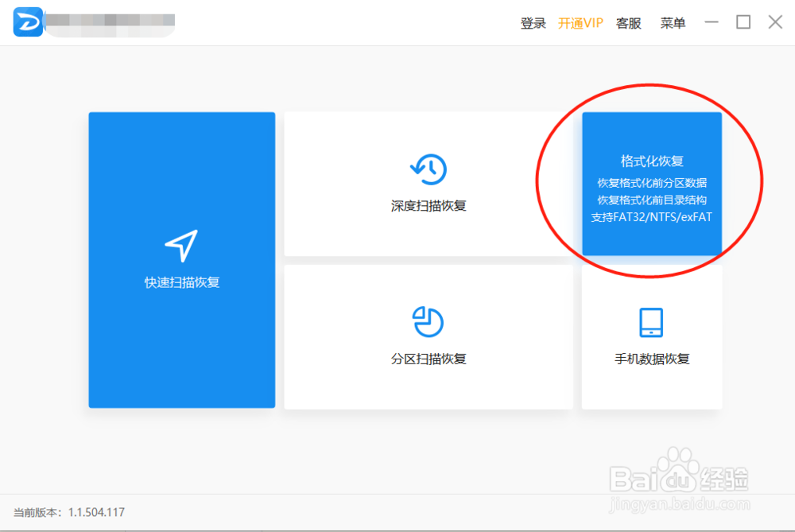Open 客服 customer service
795x532 pixels.
[x=629, y=23]
